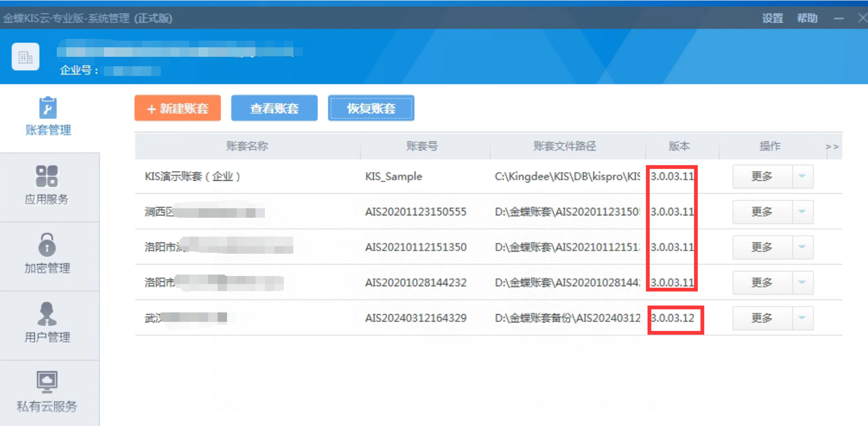Click the 新建账套 button
Viewport: 868px width, 426px height.
tap(178, 108)
